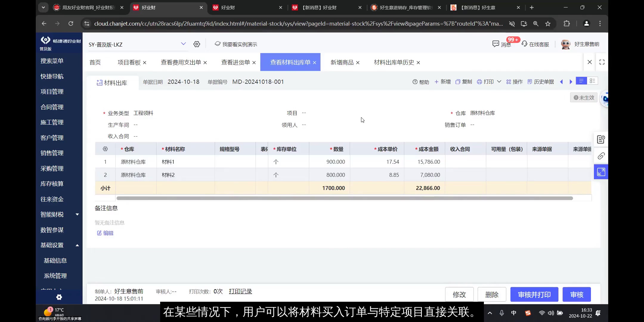Open the notes panel icon on right edge
This screenshot has height=322, width=644.
(x=601, y=139)
